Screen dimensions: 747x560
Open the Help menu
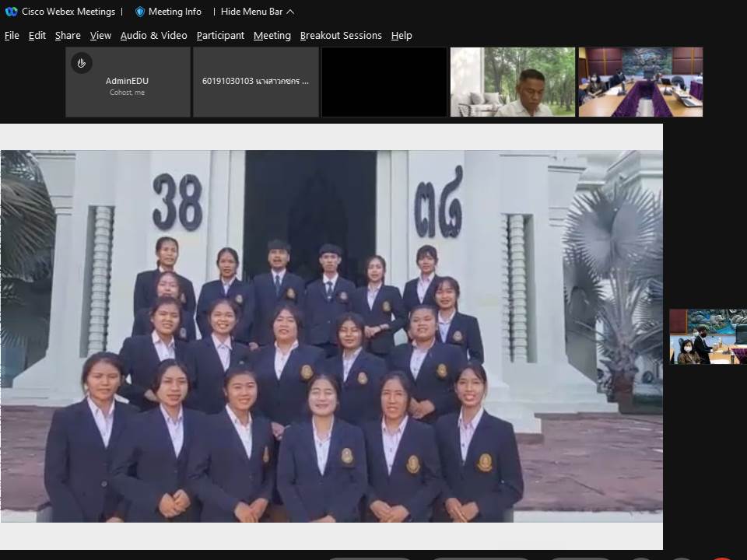(402, 35)
